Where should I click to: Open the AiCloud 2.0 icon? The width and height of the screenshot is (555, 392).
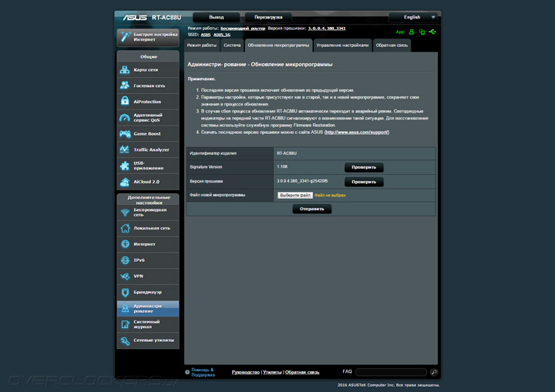coord(125,182)
